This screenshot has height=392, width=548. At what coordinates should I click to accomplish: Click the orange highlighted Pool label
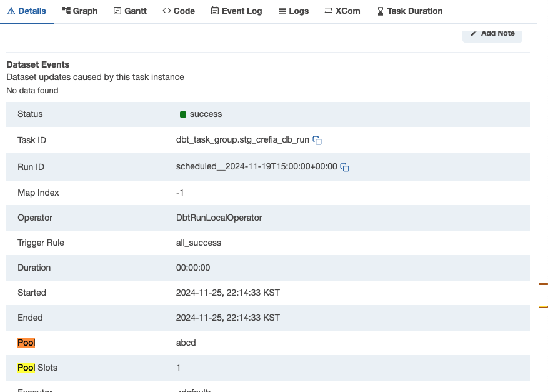point(26,343)
